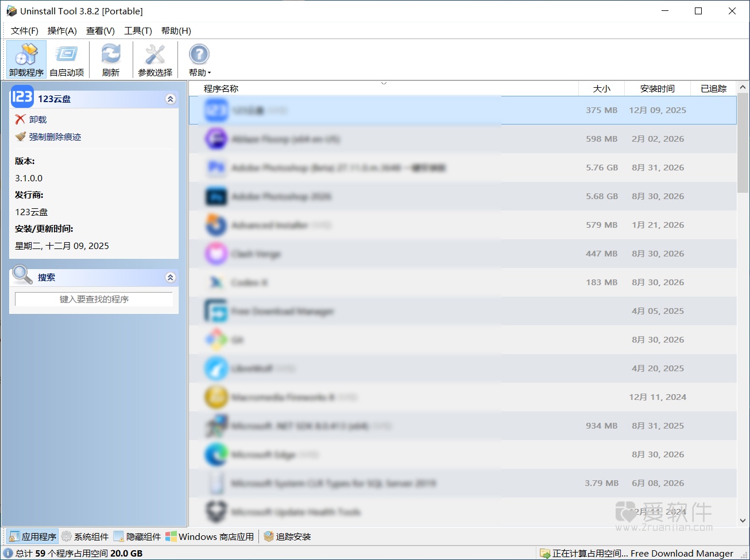Click the program icon in the 598 MB row
750x560 pixels.
pyautogui.click(x=217, y=139)
